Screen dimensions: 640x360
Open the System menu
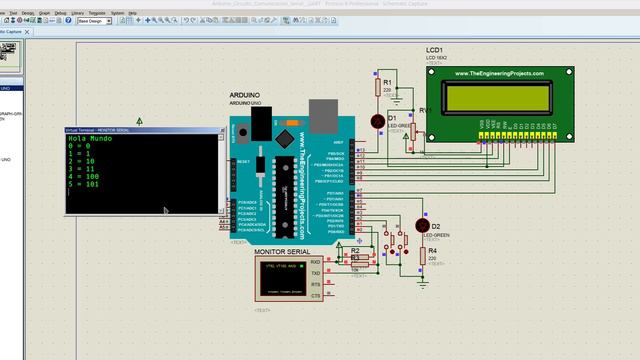click(x=117, y=13)
